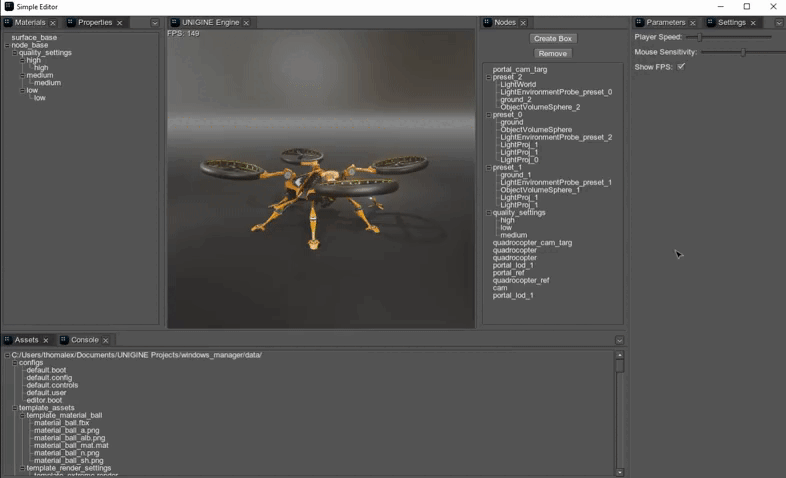This screenshot has height=478, width=786.
Task: Close the Settings tab with its X icon
Action: [753, 22]
